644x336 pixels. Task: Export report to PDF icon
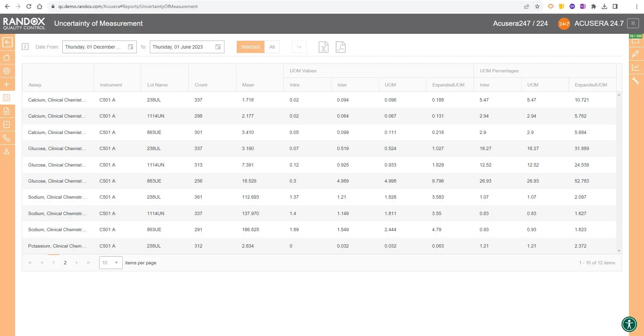340,47
